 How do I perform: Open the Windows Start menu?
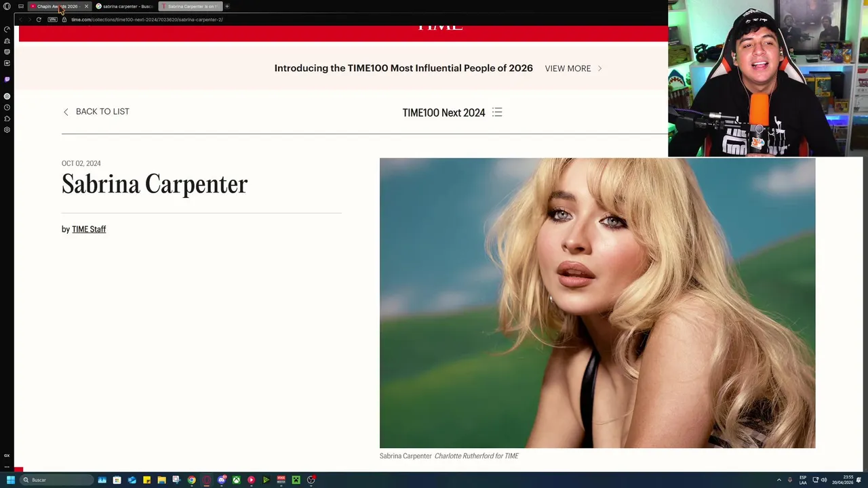tap(10, 480)
